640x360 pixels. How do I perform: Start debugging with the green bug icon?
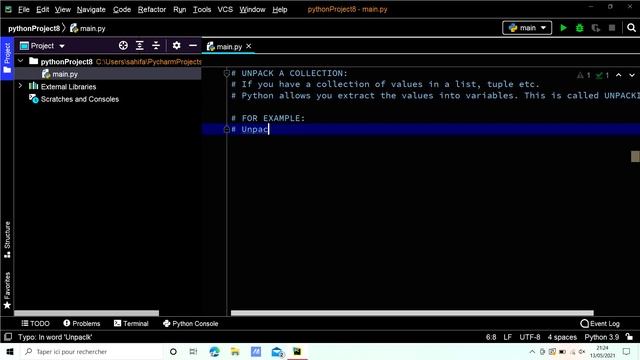pyautogui.click(x=580, y=28)
